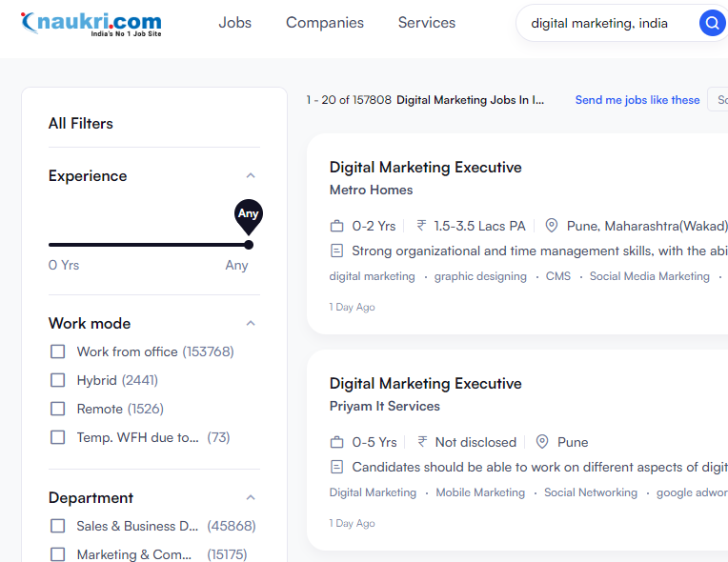The width and height of the screenshot is (728, 562).
Task: Click the 0 Yrs slider label
Action: (x=64, y=265)
